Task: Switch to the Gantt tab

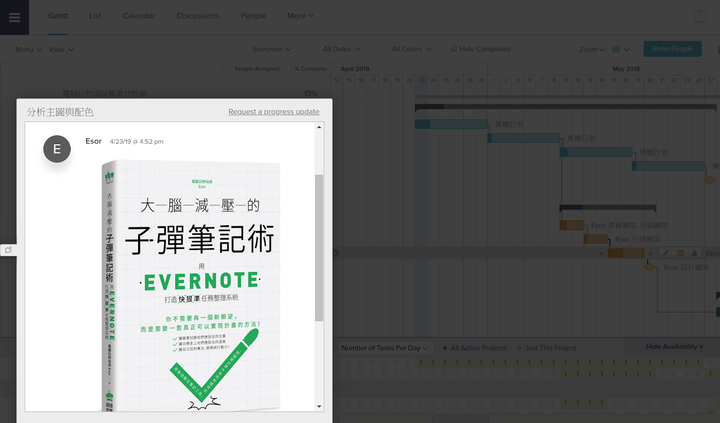Action: tap(58, 16)
